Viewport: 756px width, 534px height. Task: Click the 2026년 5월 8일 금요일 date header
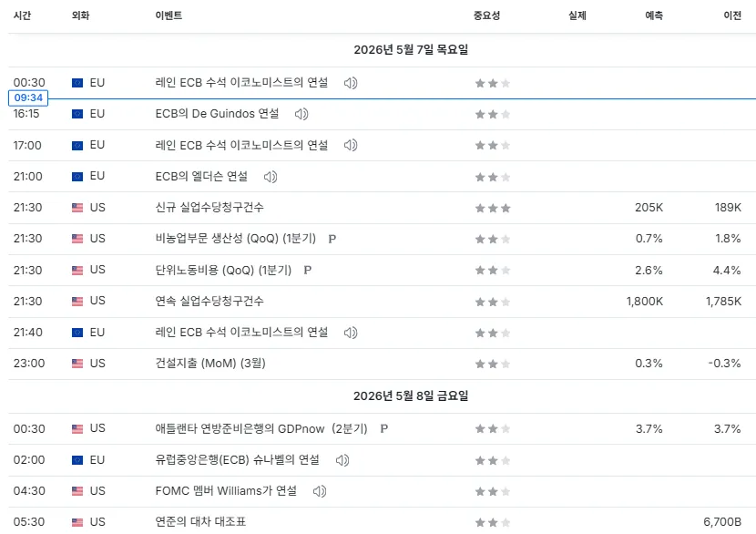411,396
